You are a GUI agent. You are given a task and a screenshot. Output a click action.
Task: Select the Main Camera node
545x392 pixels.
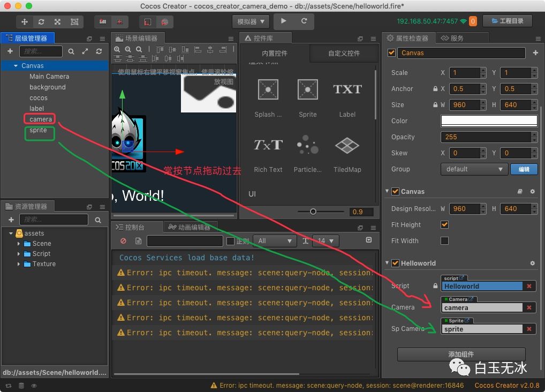click(49, 76)
